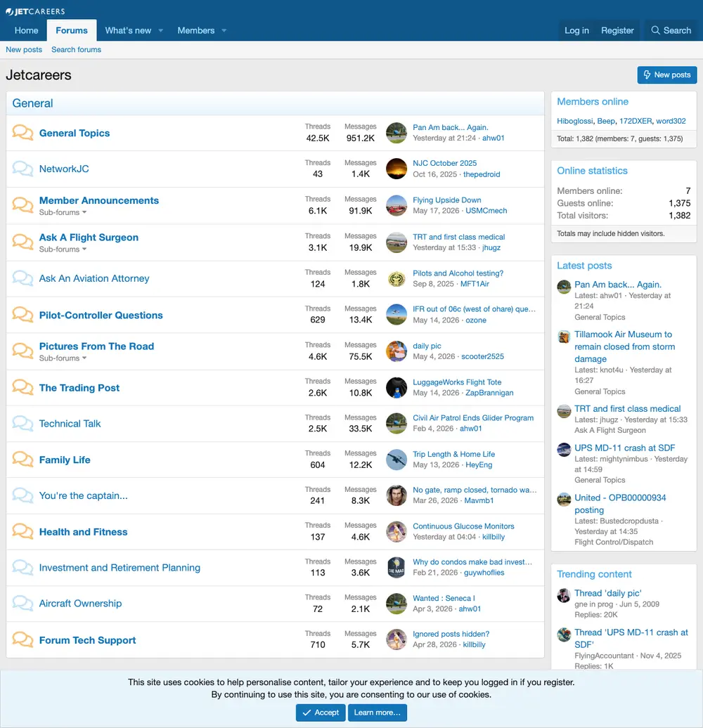Click the Pictures From The Road bubble icon

click(22, 351)
